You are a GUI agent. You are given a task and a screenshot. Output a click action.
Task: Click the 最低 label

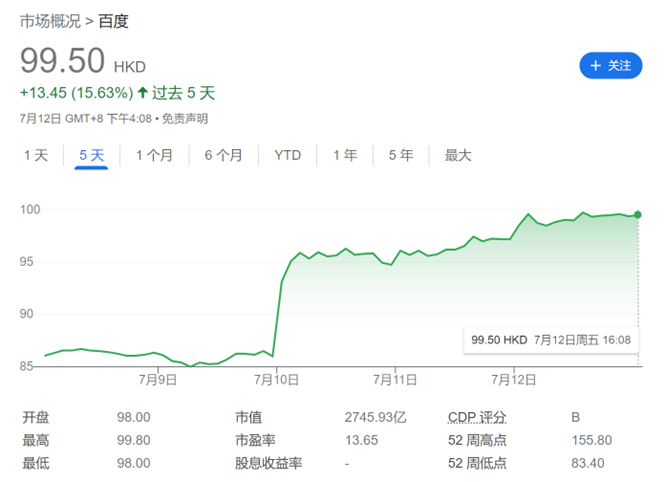coord(36,463)
